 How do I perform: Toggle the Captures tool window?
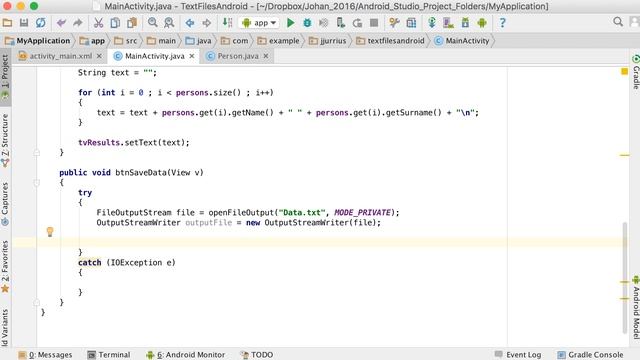coord(5,204)
